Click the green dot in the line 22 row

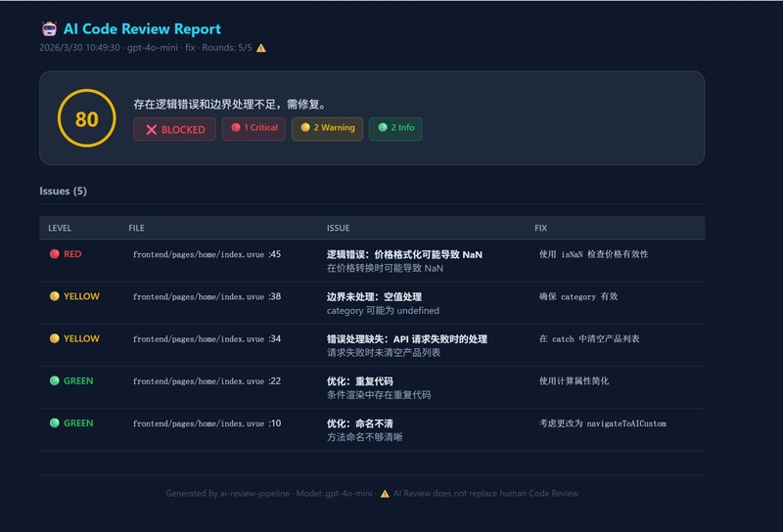pos(55,380)
